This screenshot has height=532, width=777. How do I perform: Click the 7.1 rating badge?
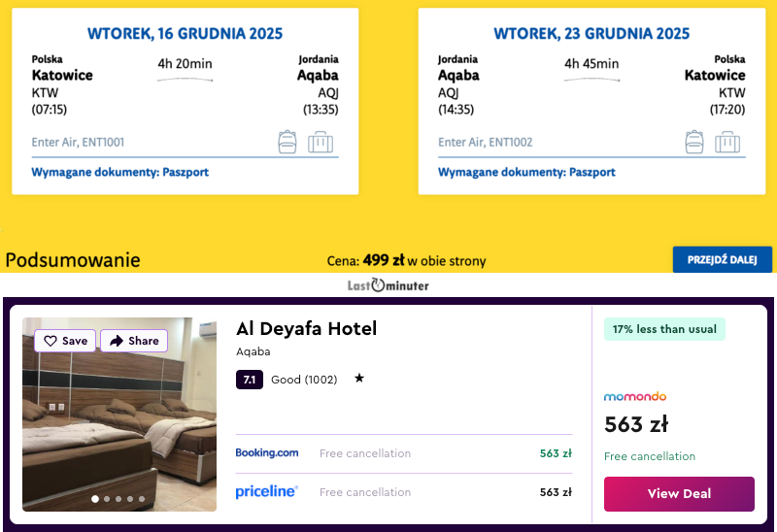250,380
